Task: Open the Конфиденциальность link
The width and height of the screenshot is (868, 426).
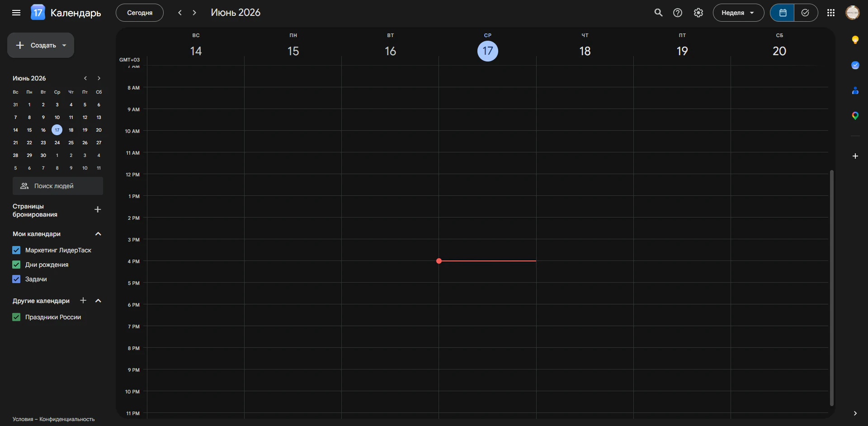Action: (67, 419)
